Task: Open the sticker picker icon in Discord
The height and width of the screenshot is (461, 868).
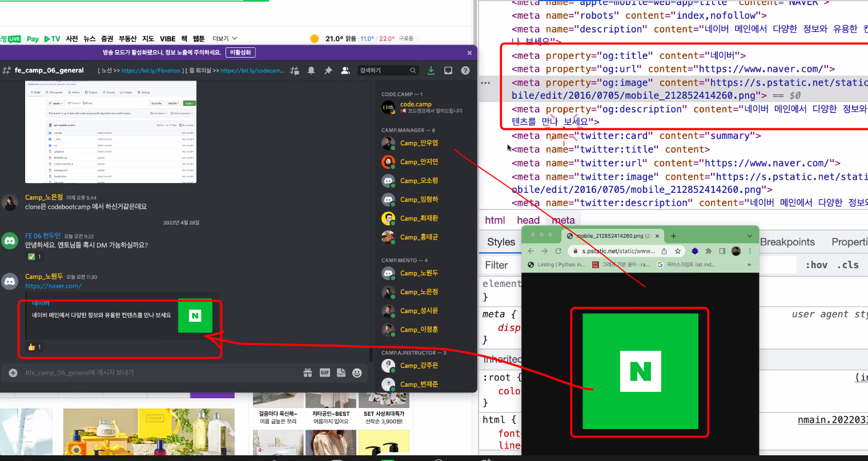Action: point(341,373)
